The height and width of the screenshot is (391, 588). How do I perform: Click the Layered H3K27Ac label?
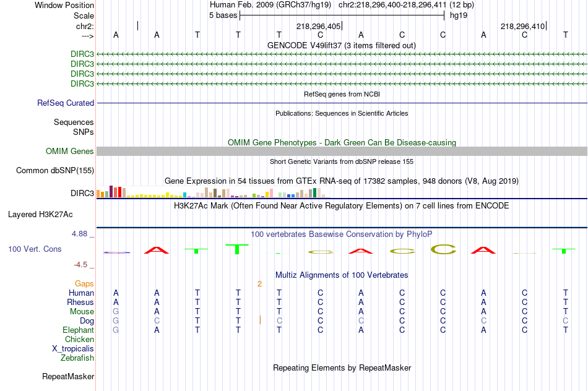coord(40,215)
